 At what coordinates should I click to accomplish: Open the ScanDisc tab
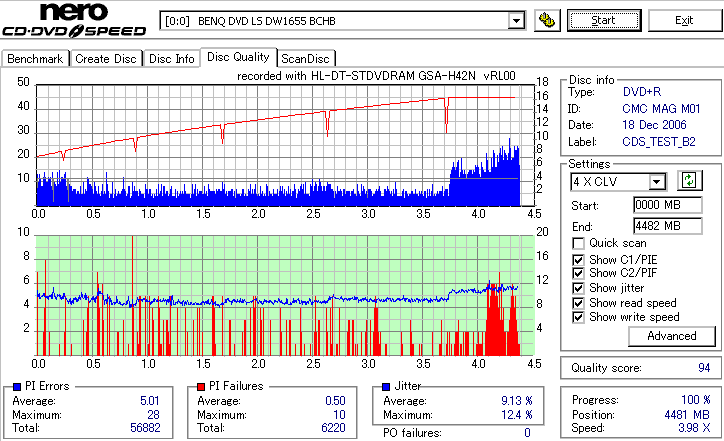point(305,59)
